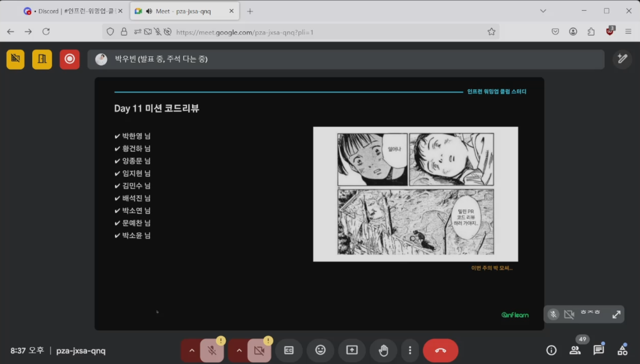
Task: Click the presenter name banner 박우빈
Action: (346, 59)
